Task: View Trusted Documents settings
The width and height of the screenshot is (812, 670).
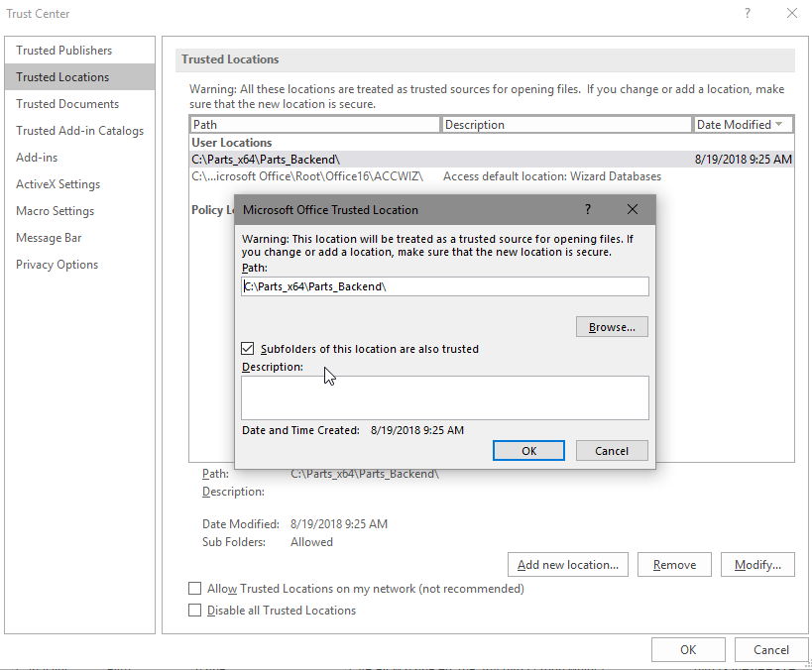Action: tap(65, 103)
